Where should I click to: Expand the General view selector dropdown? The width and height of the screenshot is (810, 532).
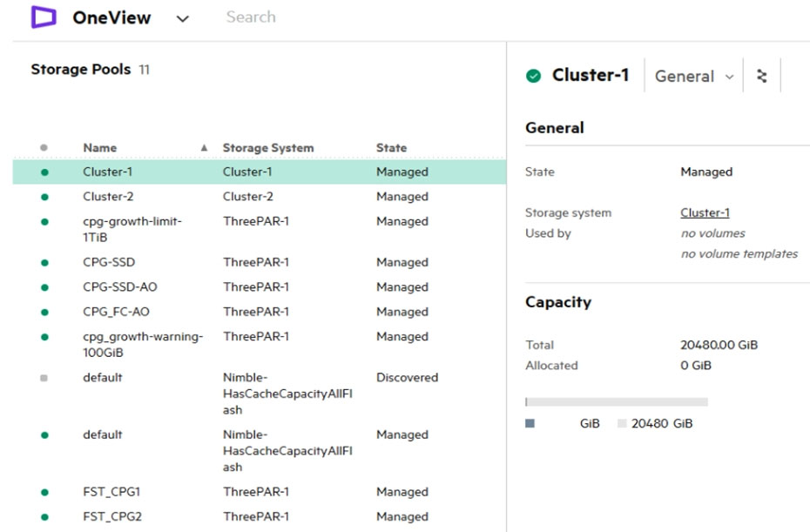tap(694, 77)
